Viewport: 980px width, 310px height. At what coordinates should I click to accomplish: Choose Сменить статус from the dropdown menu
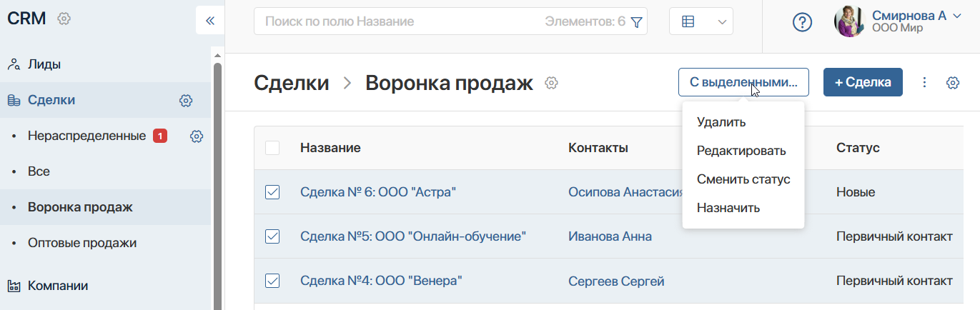pyautogui.click(x=743, y=179)
